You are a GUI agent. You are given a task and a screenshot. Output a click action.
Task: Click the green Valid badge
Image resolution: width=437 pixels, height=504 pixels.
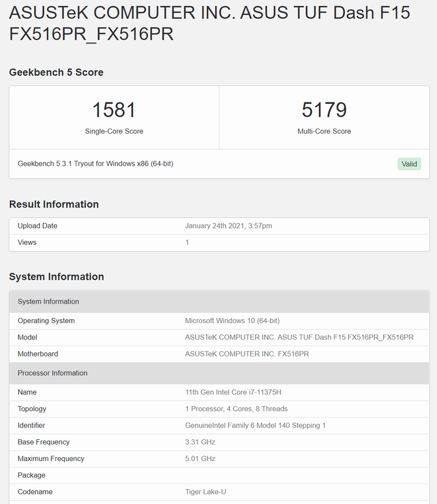pyautogui.click(x=409, y=164)
